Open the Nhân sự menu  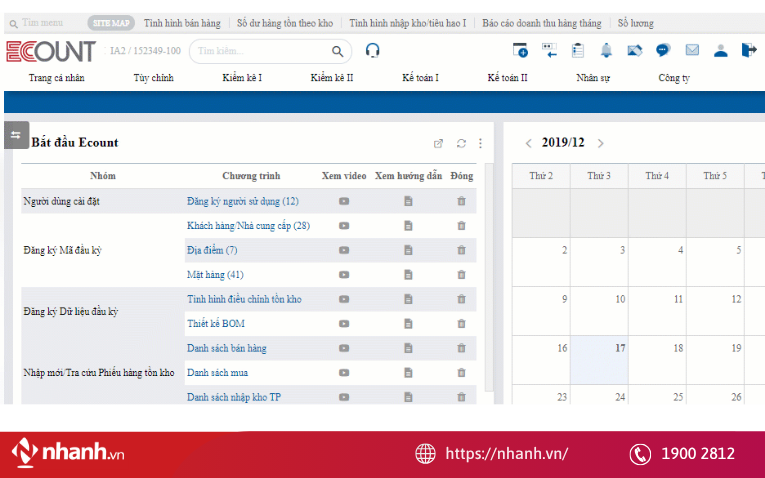[592, 78]
